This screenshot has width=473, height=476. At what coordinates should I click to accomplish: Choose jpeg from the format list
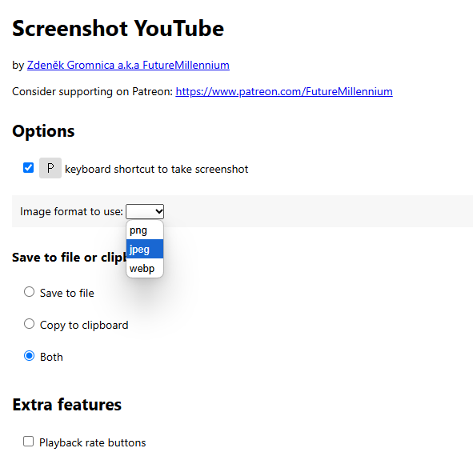145,249
